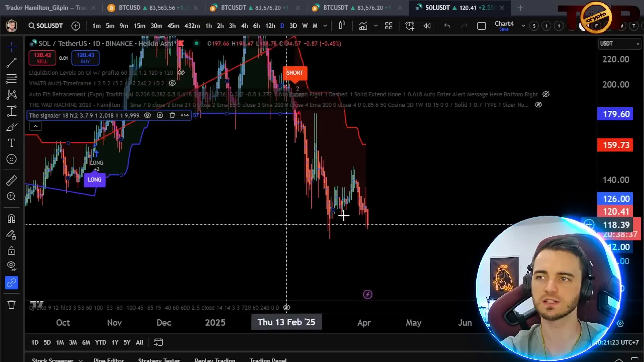The image size is (644, 362).
Task: Hide all drawings with eye icon
Action: (11, 266)
